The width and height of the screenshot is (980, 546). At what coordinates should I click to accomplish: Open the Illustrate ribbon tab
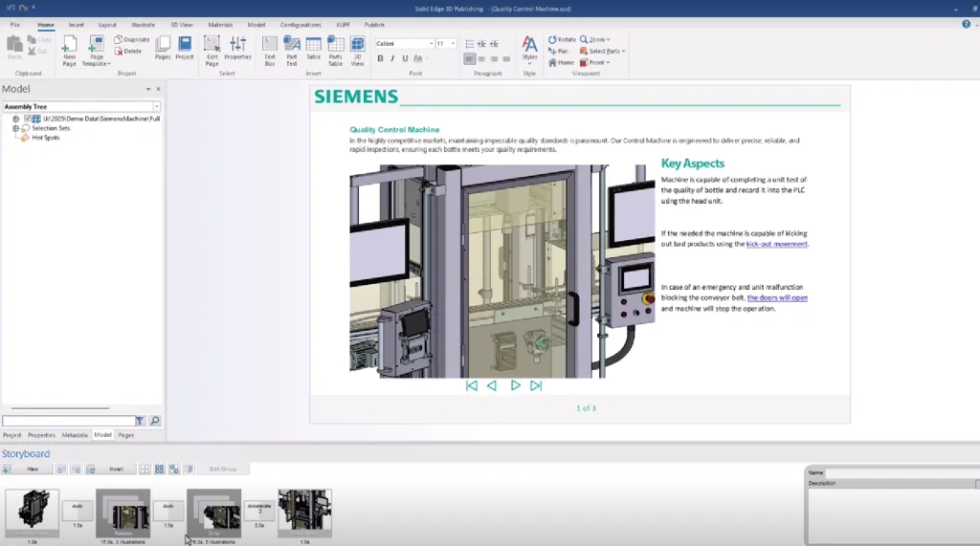[142, 25]
